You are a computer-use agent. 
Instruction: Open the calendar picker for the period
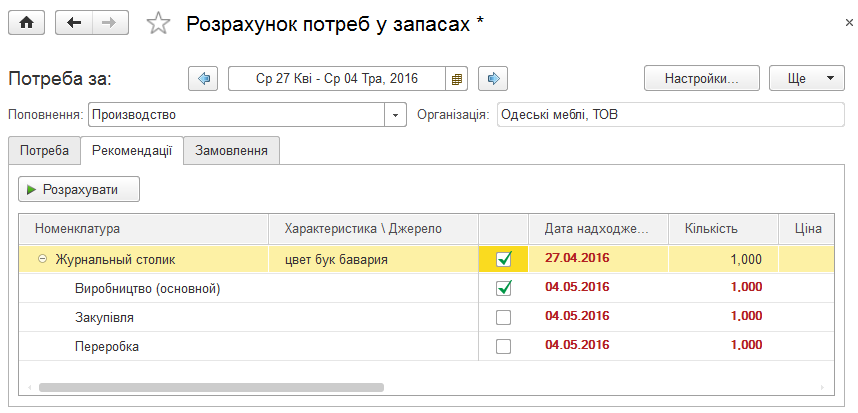[456, 79]
